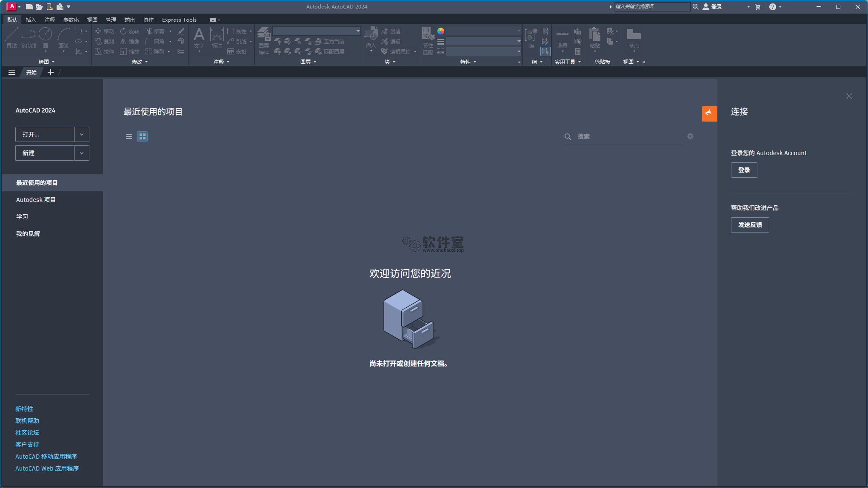Viewport: 868px width, 488px height.
Task: Click the Stretch (拉伸) tool
Action: pos(104,51)
